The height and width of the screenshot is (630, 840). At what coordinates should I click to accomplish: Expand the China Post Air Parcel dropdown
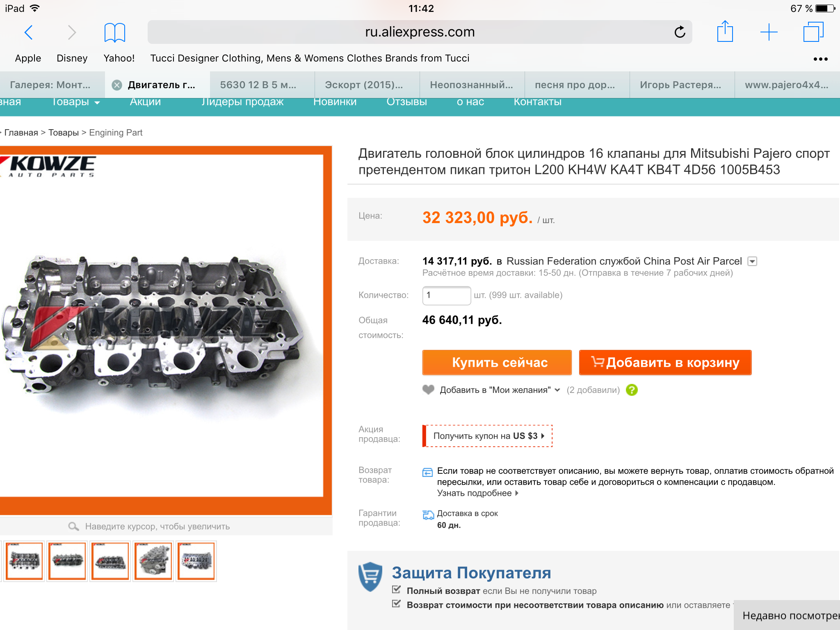pyautogui.click(x=752, y=261)
